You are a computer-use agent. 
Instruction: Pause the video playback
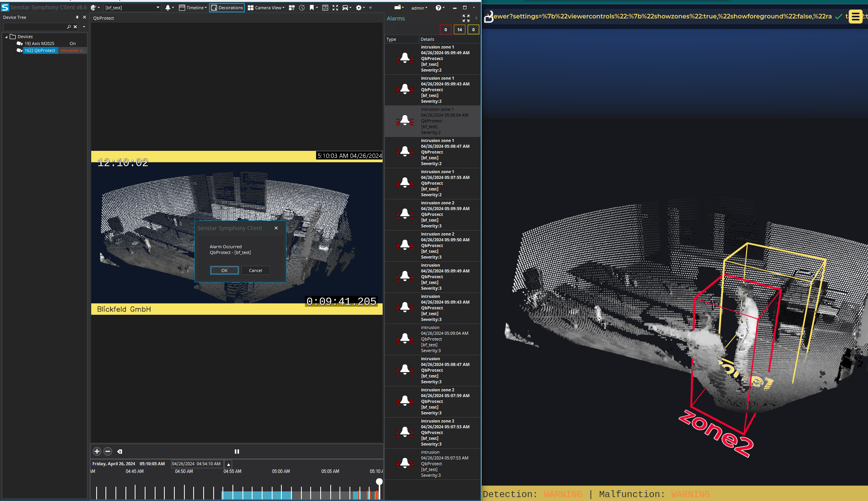click(x=237, y=451)
